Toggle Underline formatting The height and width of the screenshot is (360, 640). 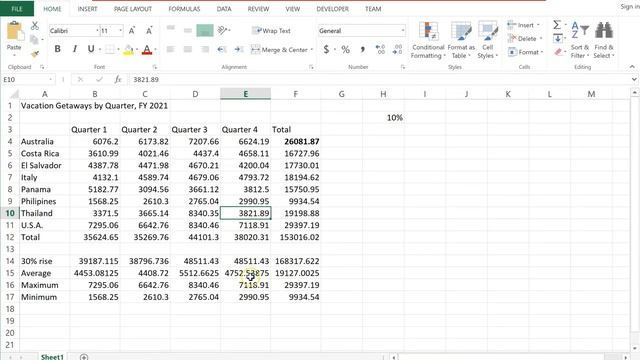[91, 49]
